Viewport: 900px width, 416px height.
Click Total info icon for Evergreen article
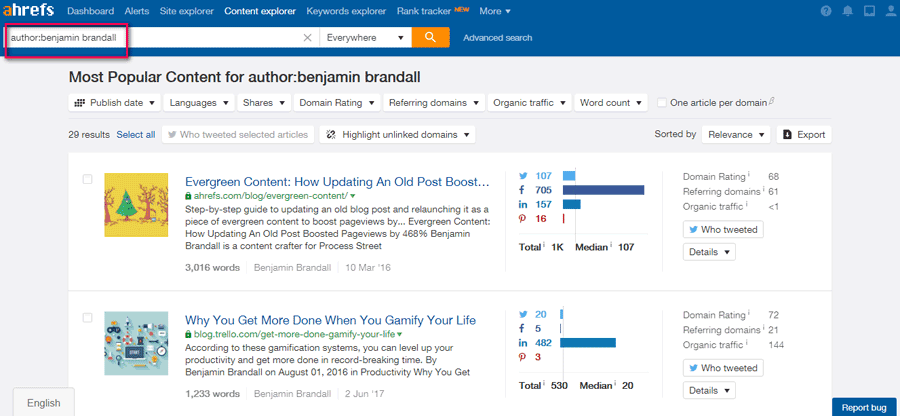pos(543,246)
